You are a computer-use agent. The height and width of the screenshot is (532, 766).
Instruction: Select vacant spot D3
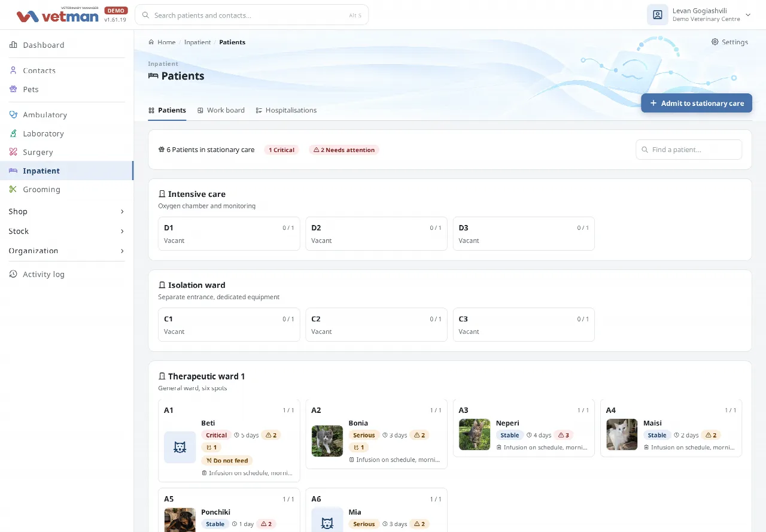pyautogui.click(x=524, y=233)
